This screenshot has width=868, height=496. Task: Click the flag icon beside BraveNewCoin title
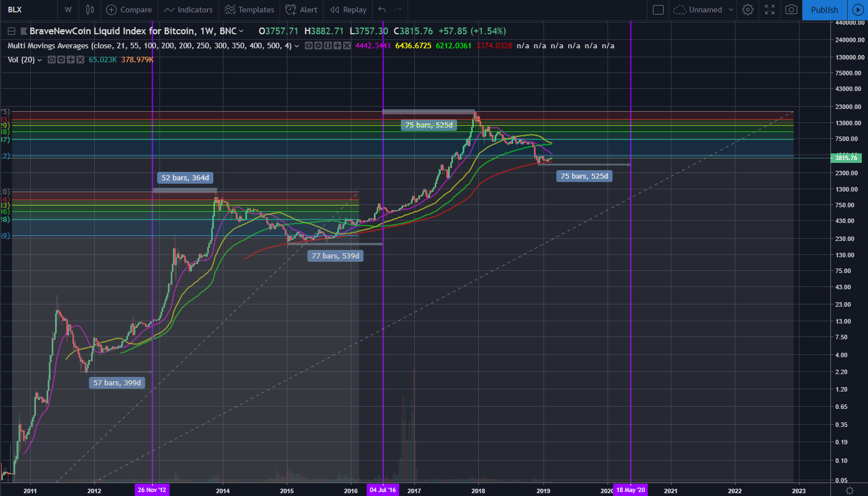tap(24, 31)
